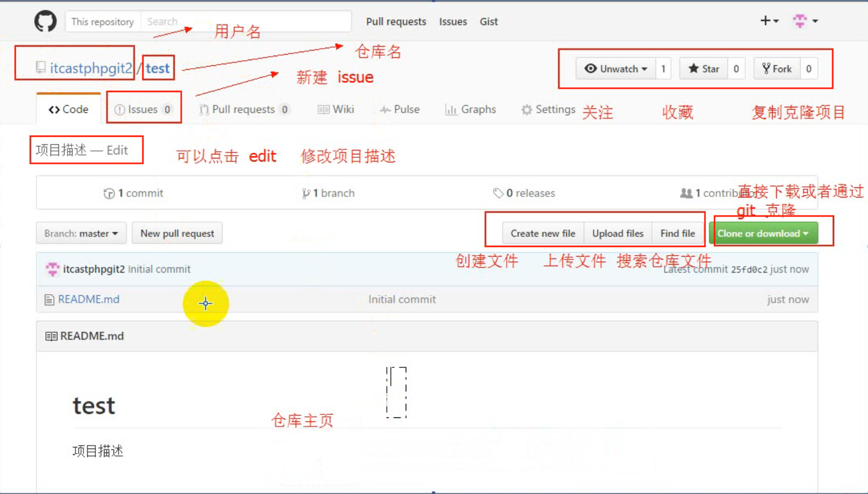Focus the repository Search field
This screenshot has width=868, height=494.
[246, 22]
